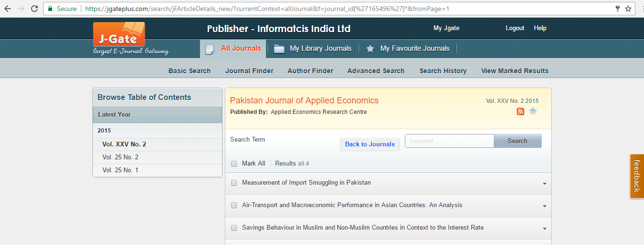Click the Secure padlock indicator
The image size is (644, 245).
tap(62, 9)
